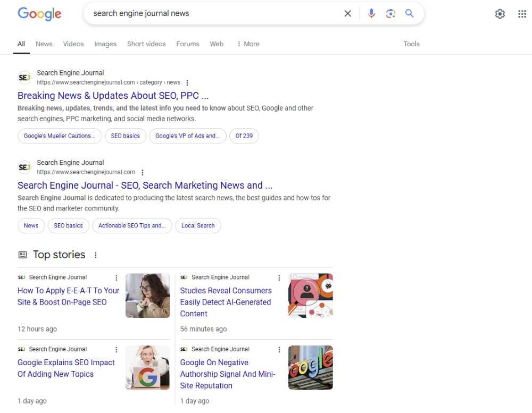Clear the search box with the X icon
532x413 pixels.
[x=348, y=14]
